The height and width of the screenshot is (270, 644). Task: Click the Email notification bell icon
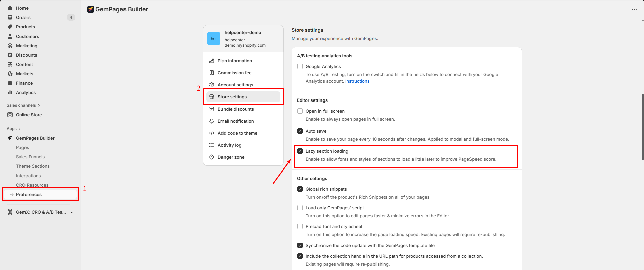pyautogui.click(x=212, y=121)
